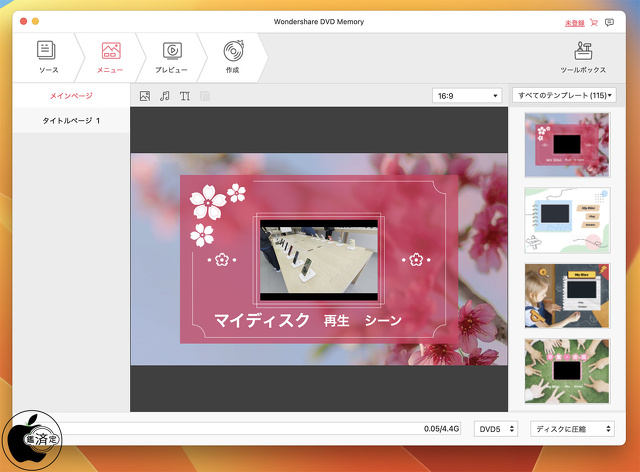Open the ディスクに圧縮 quality dropdown
640x472 pixels.
[572, 429]
